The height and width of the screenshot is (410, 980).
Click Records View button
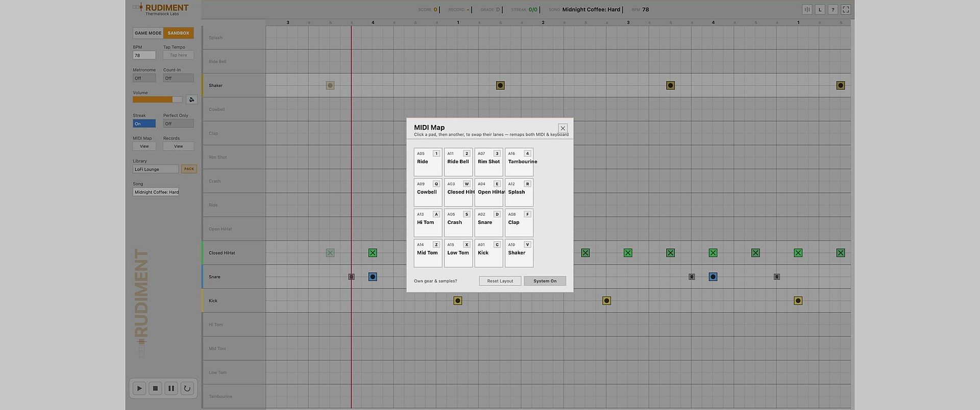[178, 146]
